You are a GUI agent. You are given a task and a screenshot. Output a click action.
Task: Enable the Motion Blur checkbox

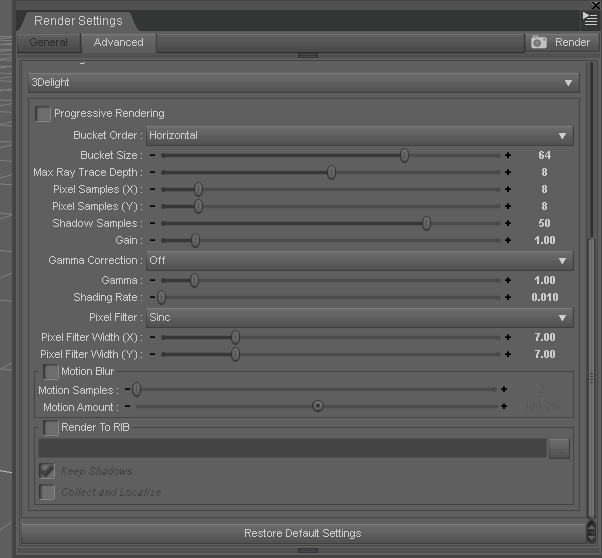click(51, 372)
